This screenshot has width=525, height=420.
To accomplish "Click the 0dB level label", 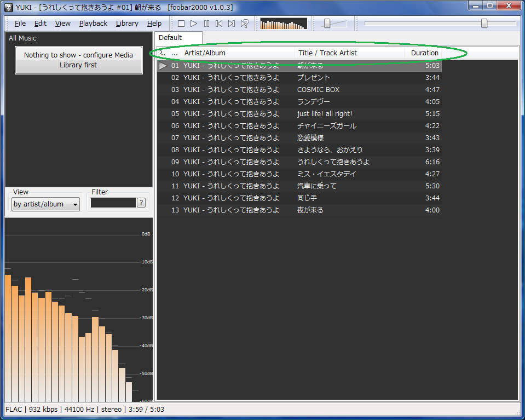I will (x=146, y=234).
